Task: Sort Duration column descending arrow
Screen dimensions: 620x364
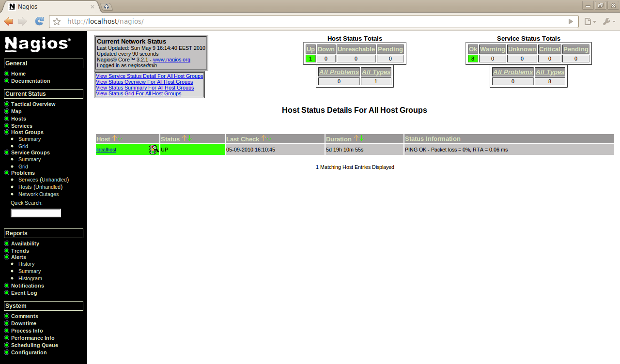Action: point(361,138)
